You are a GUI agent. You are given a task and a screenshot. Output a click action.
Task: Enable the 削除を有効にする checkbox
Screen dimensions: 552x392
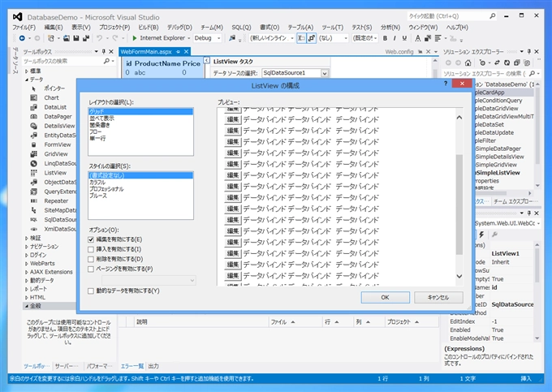(91, 259)
